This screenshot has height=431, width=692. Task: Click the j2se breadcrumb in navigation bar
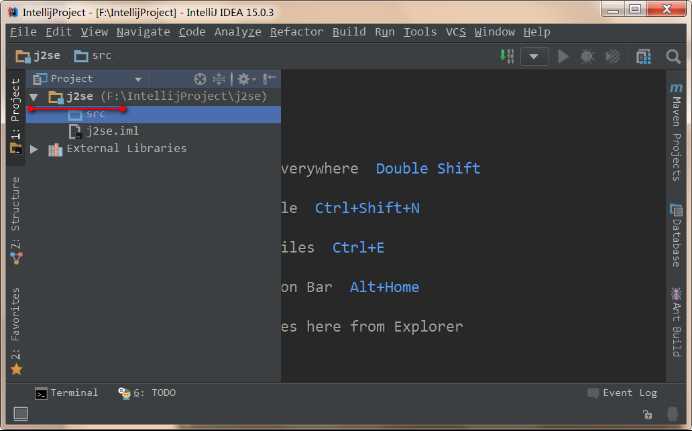(x=38, y=56)
